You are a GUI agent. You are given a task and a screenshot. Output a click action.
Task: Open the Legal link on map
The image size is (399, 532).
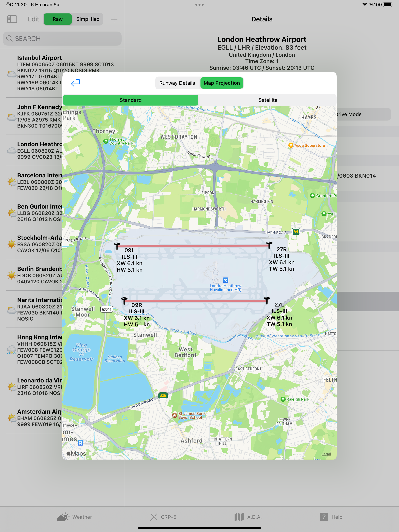[326, 454]
